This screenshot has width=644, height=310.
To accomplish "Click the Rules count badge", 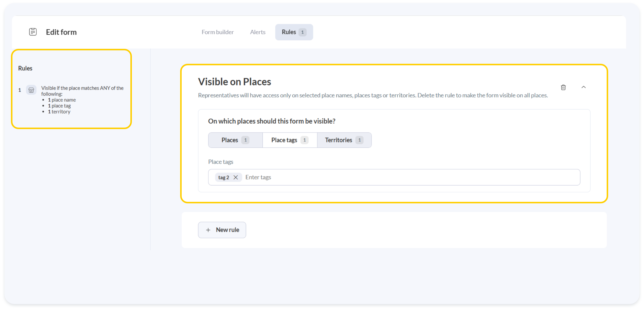I will click(x=302, y=32).
